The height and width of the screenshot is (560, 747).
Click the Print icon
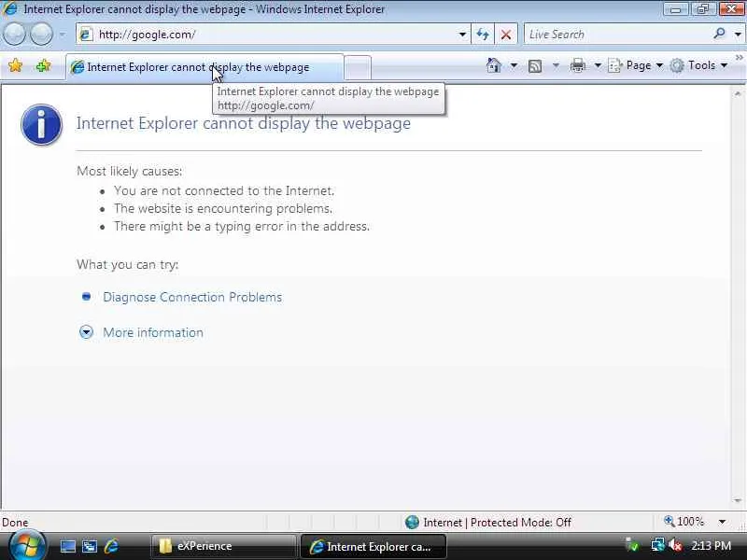click(x=577, y=65)
